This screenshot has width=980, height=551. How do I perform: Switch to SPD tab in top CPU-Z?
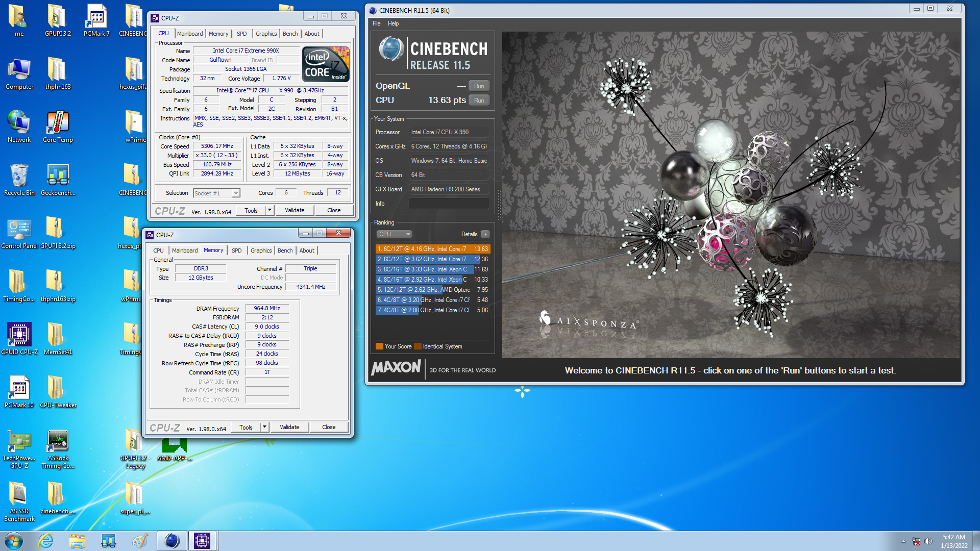tap(242, 34)
